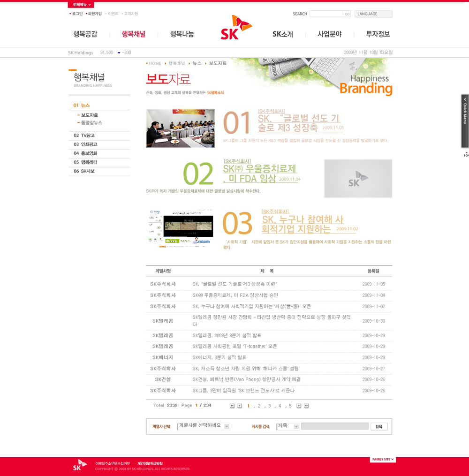This screenshot has width=469, height=476.
Task: Go to the first page of results
Action: tap(232, 406)
